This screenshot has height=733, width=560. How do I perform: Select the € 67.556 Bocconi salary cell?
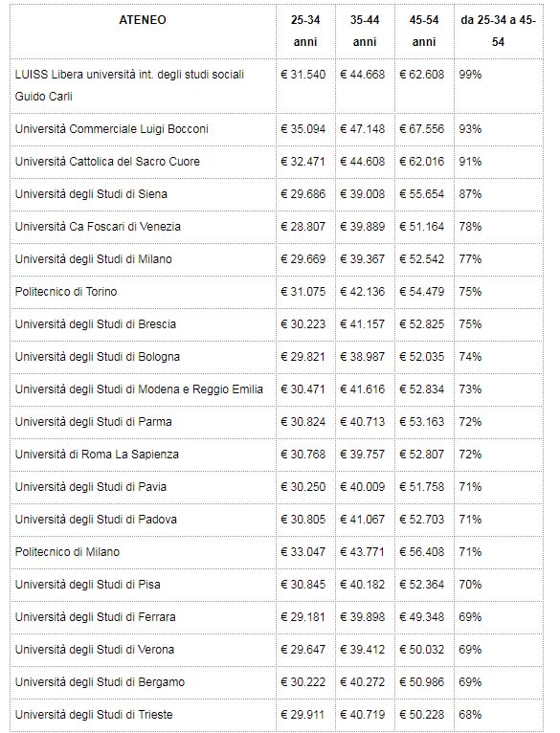click(422, 129)
